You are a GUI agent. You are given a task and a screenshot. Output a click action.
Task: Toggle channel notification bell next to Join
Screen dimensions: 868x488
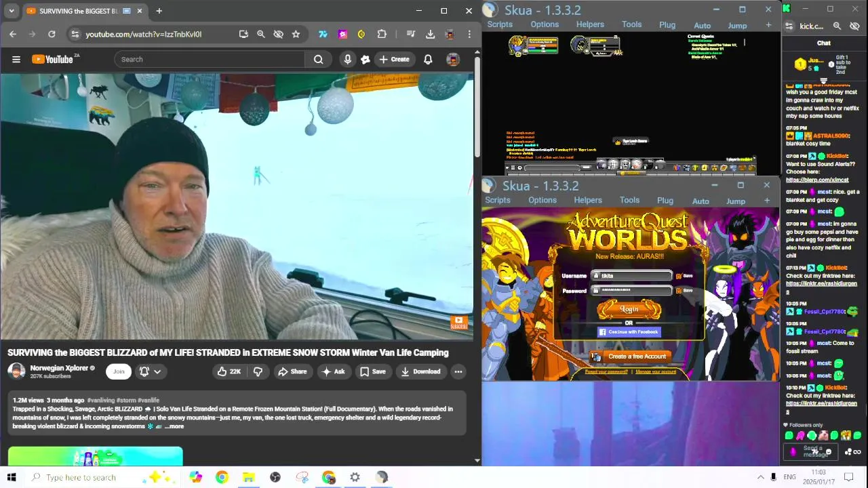tap(144, 371)
